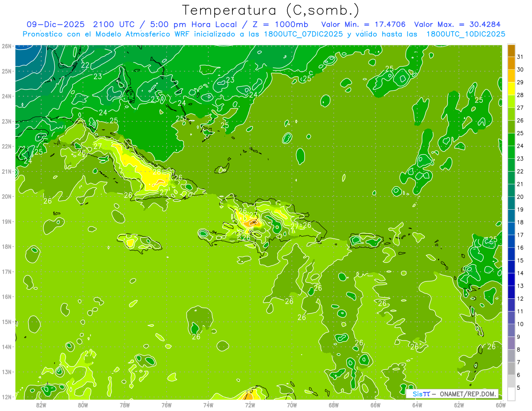Click the 'Valor Max. = 30.4284' readout
This screenshot has width=532, height=411.
pos(457,24)
